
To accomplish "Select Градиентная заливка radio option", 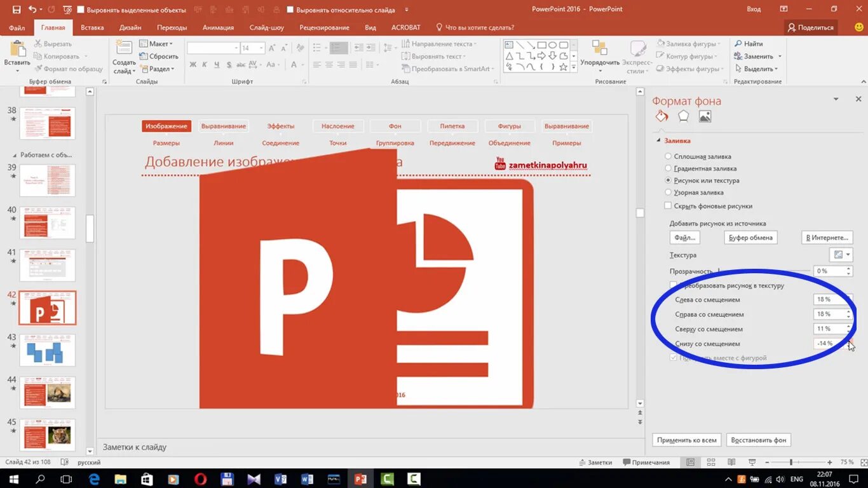I will 668,168.
